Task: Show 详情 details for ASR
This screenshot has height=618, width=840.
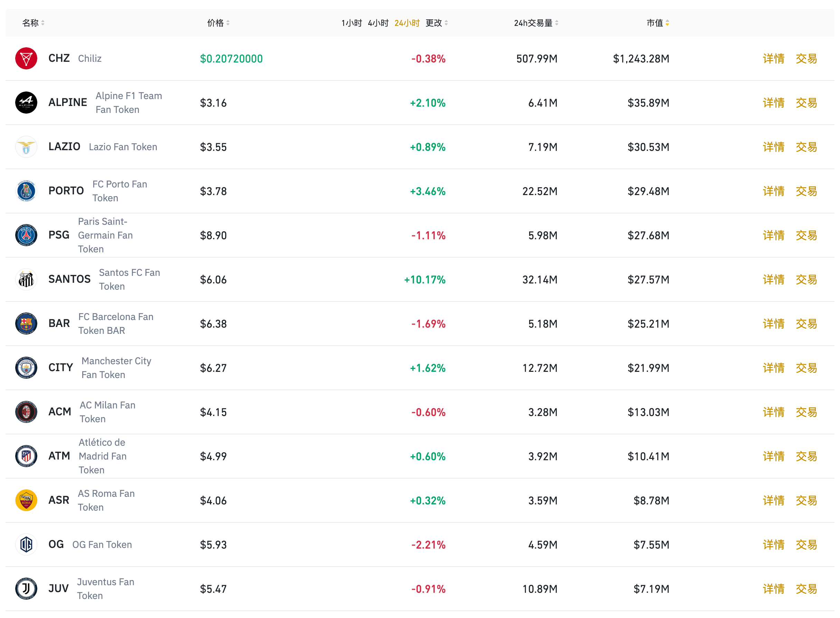Action: coord(773,500)
